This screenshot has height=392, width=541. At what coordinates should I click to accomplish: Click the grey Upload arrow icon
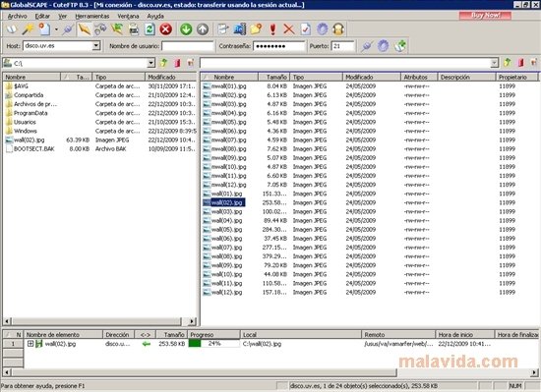point(203,29)
